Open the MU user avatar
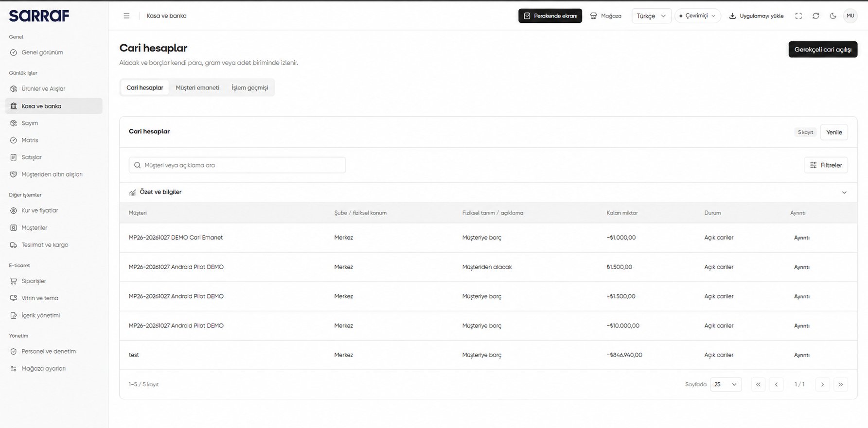Viewport: 868px width, 428px height. 850,16
